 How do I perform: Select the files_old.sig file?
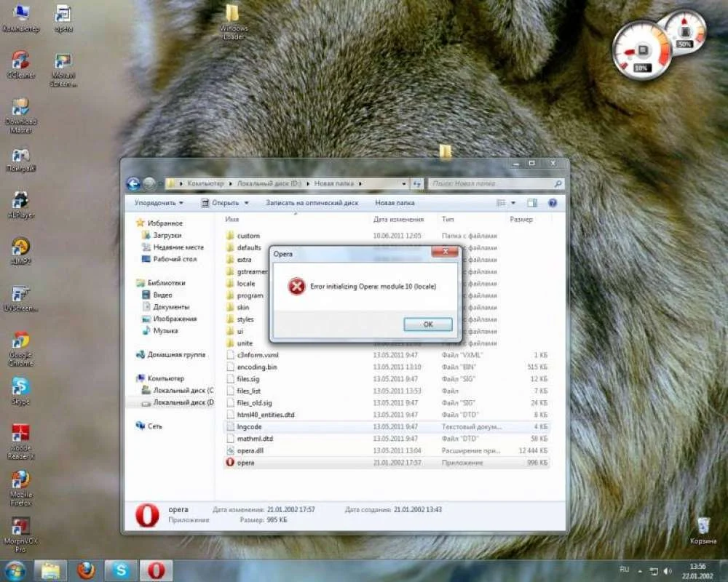(x=254, y=403)
